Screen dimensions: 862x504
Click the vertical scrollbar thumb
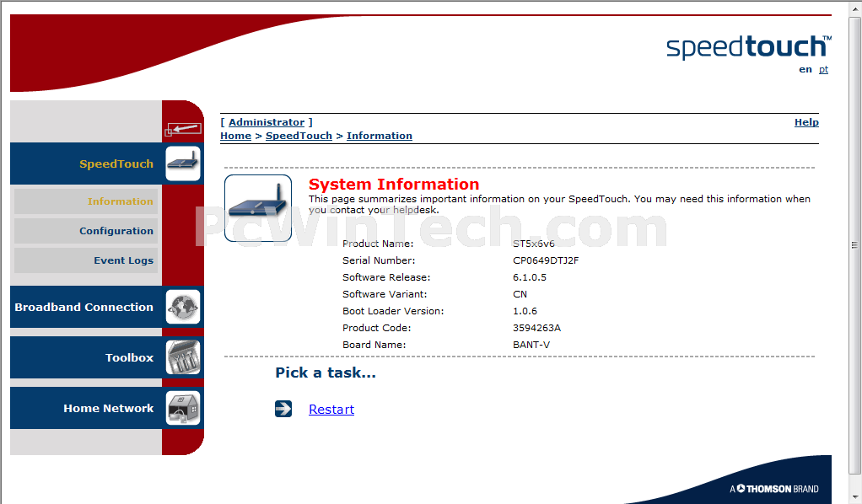coord(854,244)
